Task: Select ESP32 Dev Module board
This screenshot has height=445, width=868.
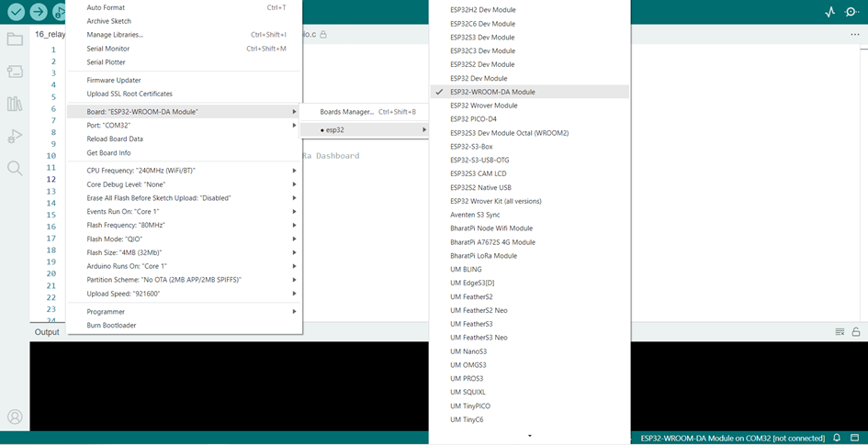Action: 530,78
